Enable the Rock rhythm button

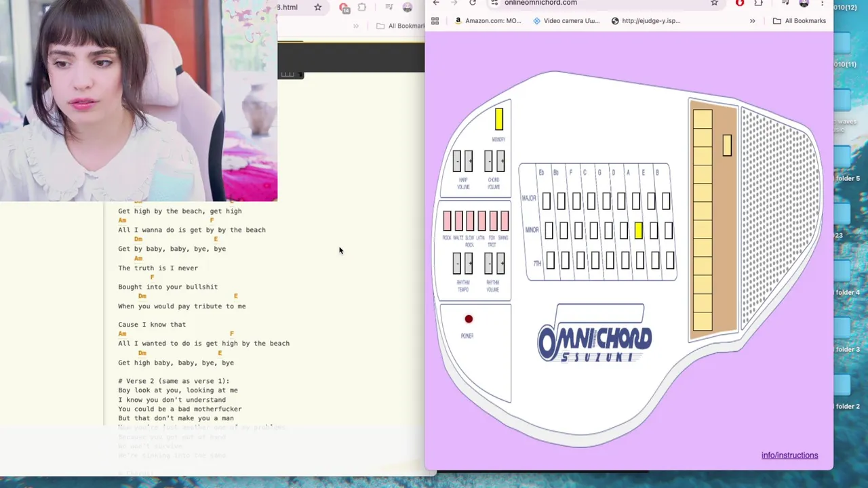(x=447, y=221)
